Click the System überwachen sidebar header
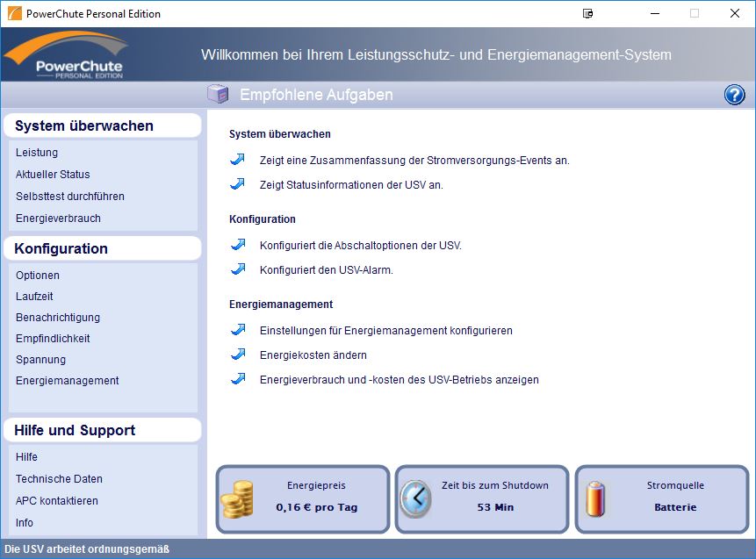This screenshot has height=559, width=756. [102, 125]
